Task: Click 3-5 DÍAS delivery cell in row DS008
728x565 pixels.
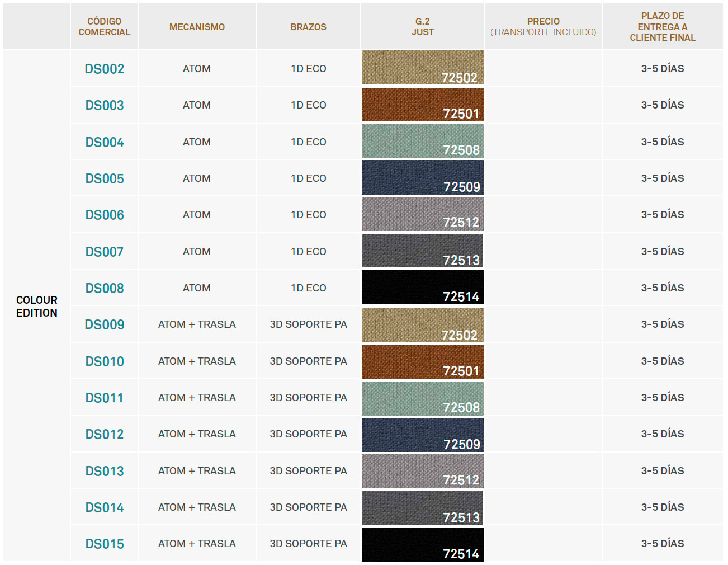Action: point(663,288)
